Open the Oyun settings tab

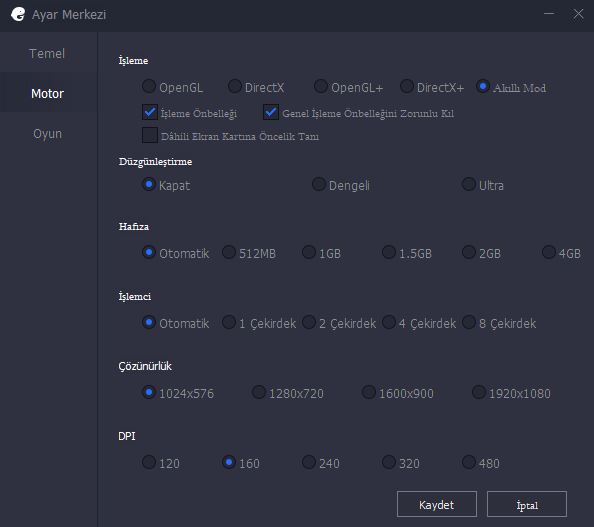[x=47, y=134]
